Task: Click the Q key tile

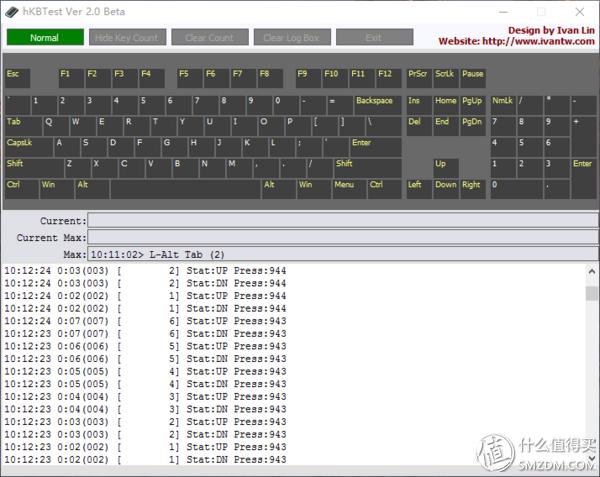Action: coord(56,126)
